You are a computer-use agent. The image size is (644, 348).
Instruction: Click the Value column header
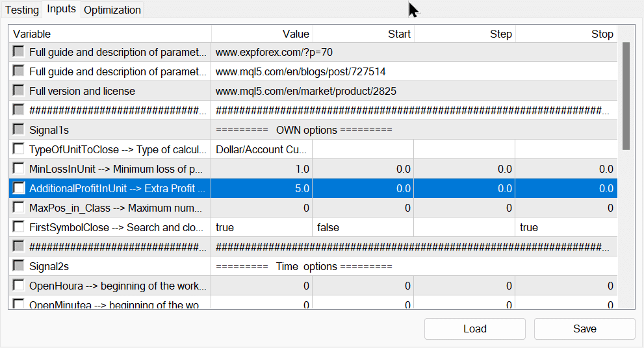click(261, 34)
